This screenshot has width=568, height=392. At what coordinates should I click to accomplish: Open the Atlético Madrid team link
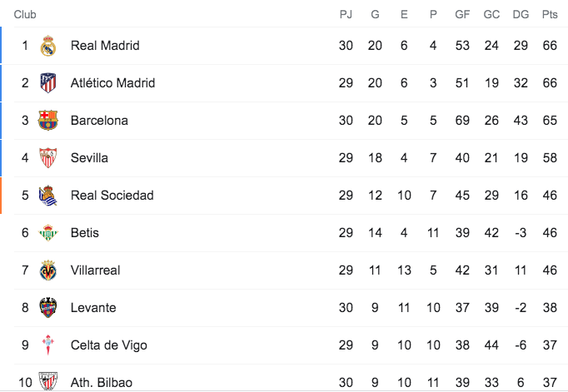(112, 83)
